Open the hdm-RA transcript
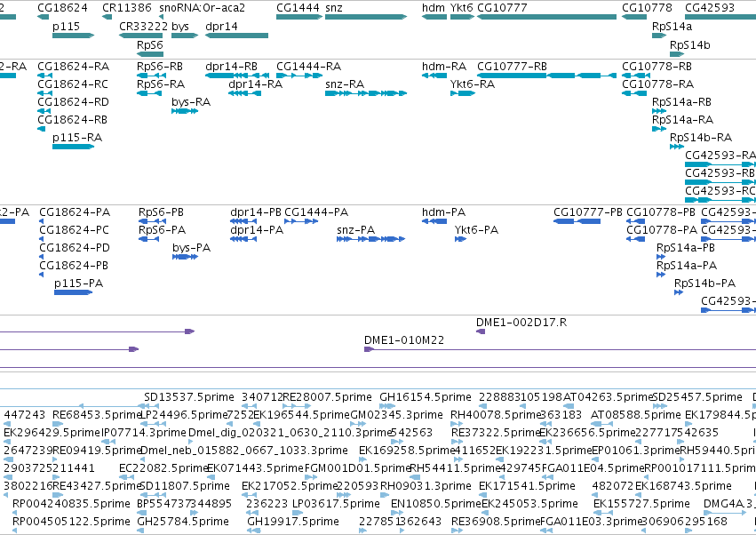The width and height of the screenshot is (756, 535). (434, 76)
